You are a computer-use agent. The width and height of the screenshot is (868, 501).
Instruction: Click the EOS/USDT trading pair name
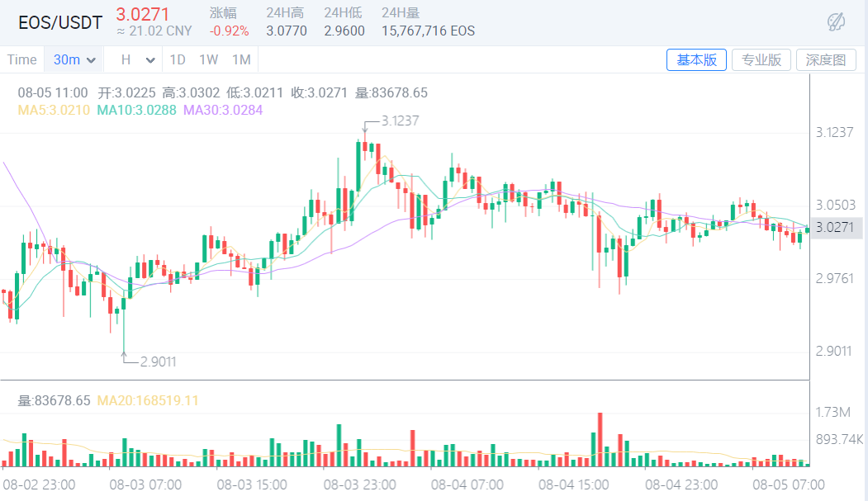[x=60, y=22]
